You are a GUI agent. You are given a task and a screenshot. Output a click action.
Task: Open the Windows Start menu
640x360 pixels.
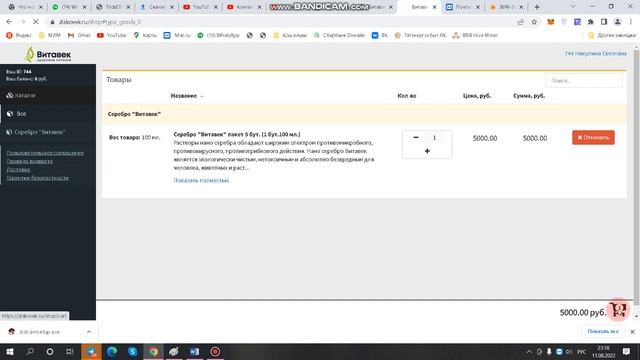pyautogui.click(x=10, y=351)
